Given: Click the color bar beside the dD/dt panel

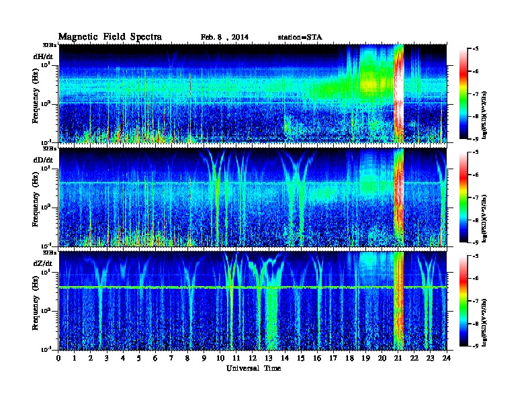Looking at the screenshot, I should point(463,197).
